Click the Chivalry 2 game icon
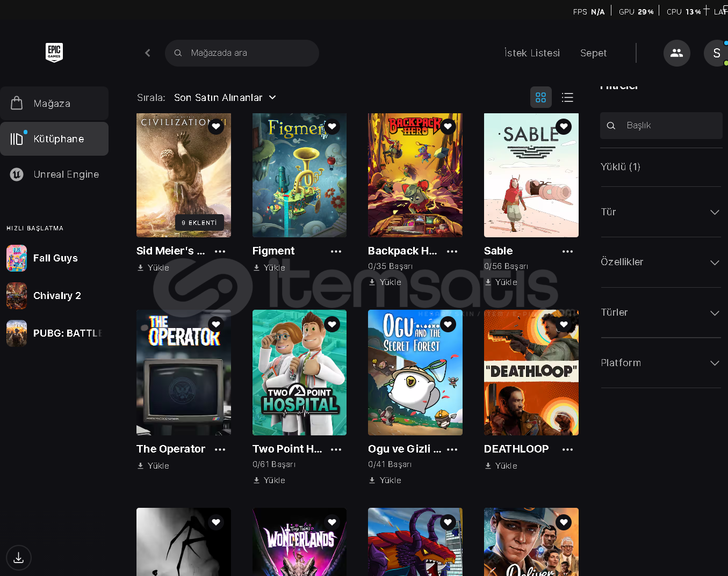 tap(17, 296)
